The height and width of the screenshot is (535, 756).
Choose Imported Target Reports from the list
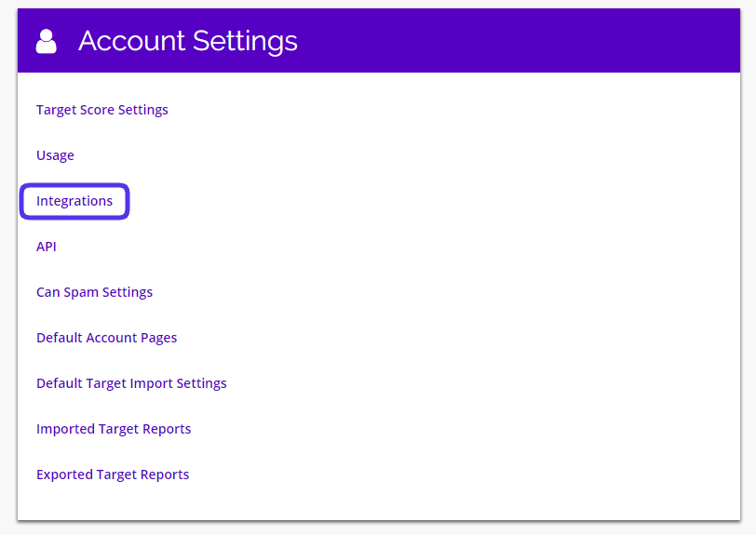pyautogui.click(x=114, y=429)
